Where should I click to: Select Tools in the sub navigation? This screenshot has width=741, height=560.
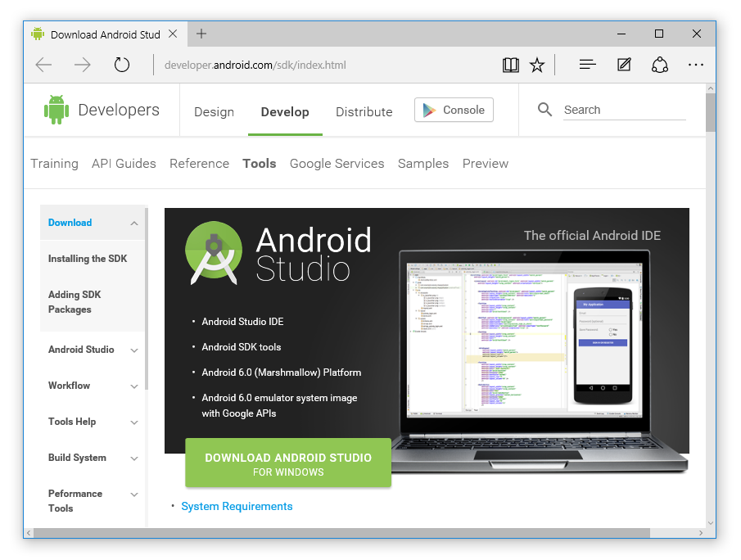click(259, 164)
